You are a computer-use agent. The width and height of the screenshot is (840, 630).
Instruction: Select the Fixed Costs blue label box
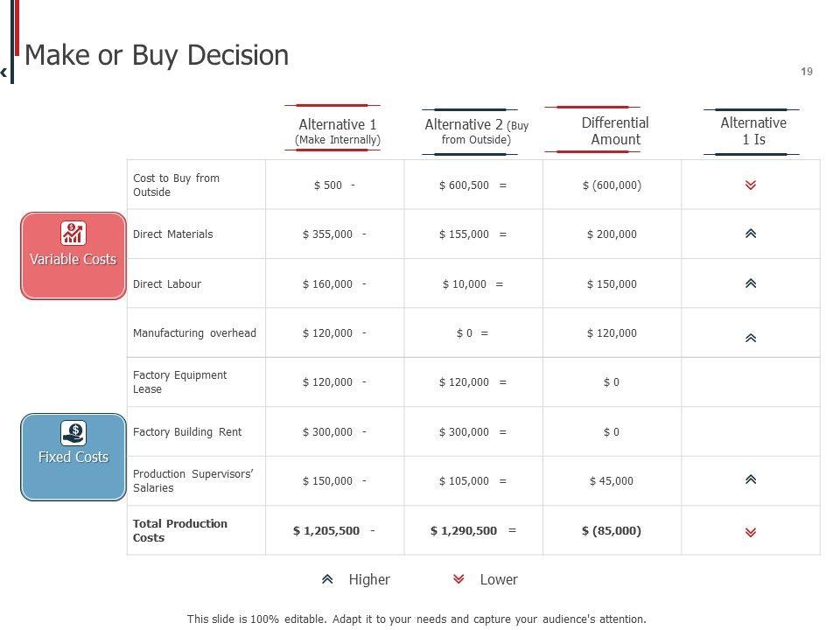(x=73, y=457)
